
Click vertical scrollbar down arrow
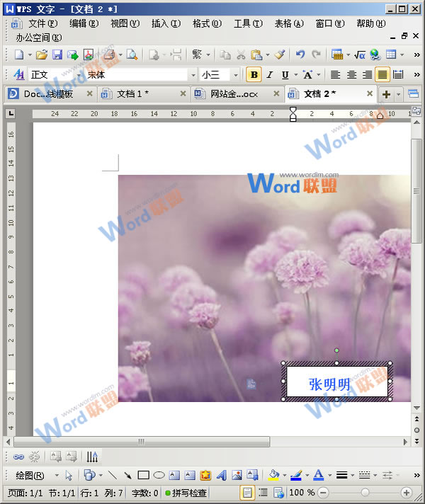click(417, 408)
